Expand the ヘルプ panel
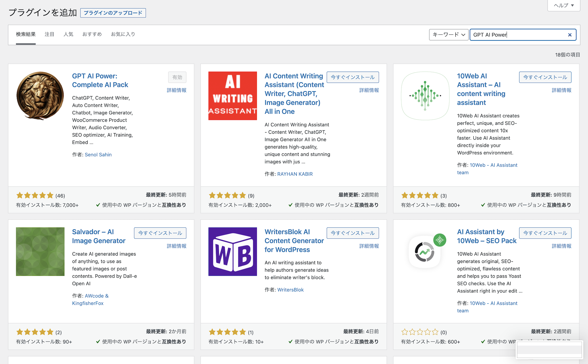 [563, 5]
